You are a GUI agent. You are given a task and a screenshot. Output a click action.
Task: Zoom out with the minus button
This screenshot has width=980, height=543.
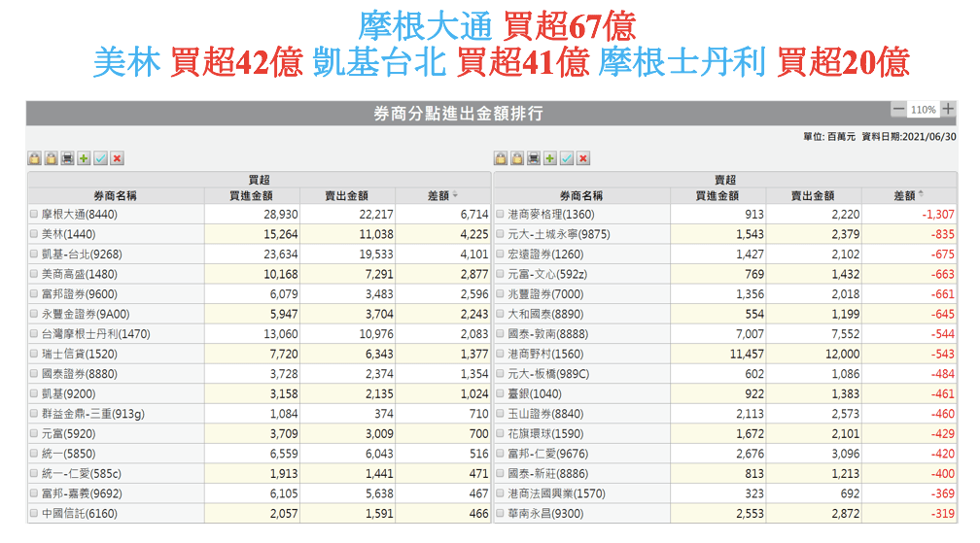click(898, 109)
